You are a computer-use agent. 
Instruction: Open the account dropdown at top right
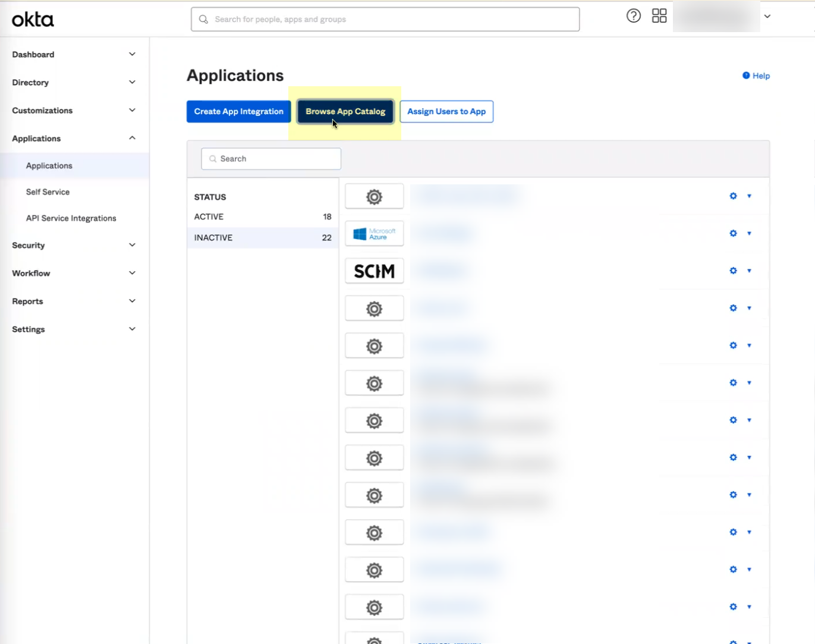point(767,17)
